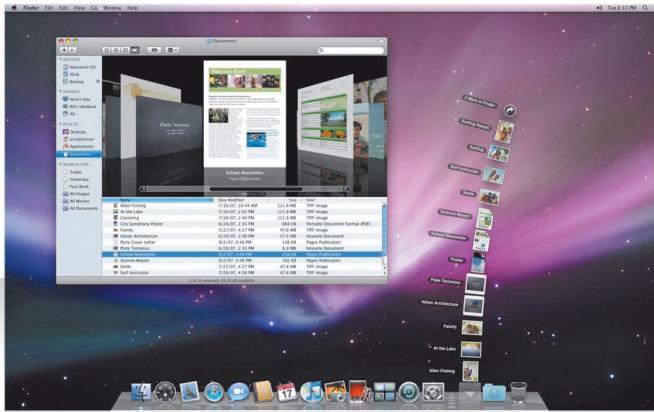Switch Finder to icon view
Viewport: 654px width, 412px height.
coord(107,50)
